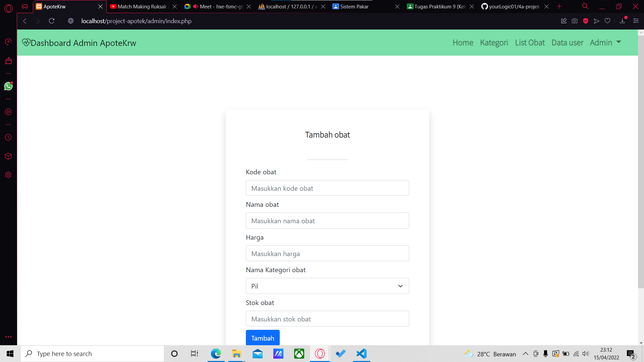Open Downloads from the browser toolbar
The width and height of the screenshot is (644, 362).
click(623, 21)
